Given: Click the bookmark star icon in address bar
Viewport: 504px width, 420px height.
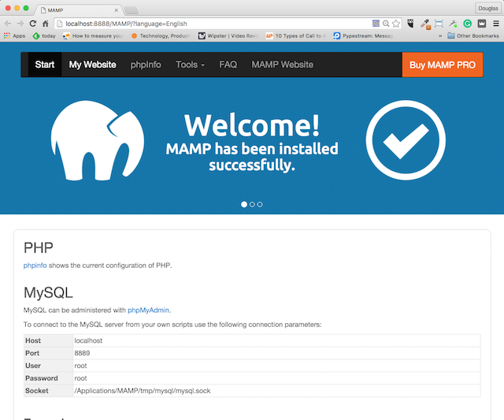Looking at the screenshot, I should (396, 24).
